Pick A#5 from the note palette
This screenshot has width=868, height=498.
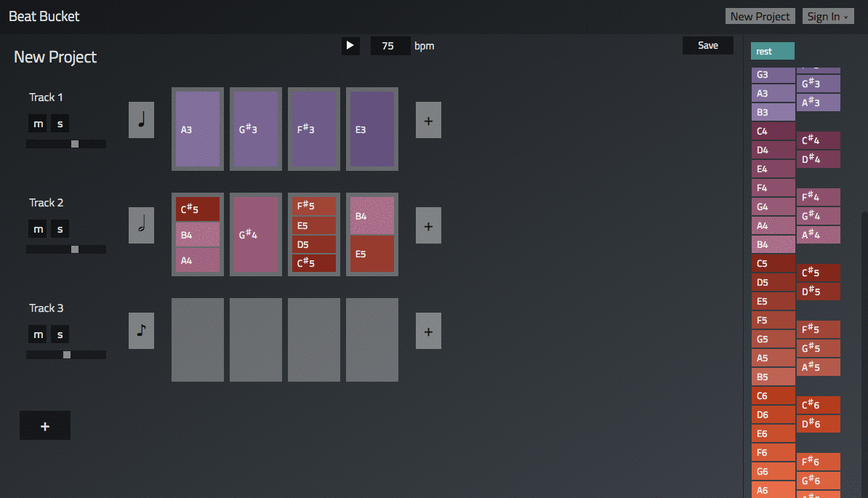coord(818,367)
